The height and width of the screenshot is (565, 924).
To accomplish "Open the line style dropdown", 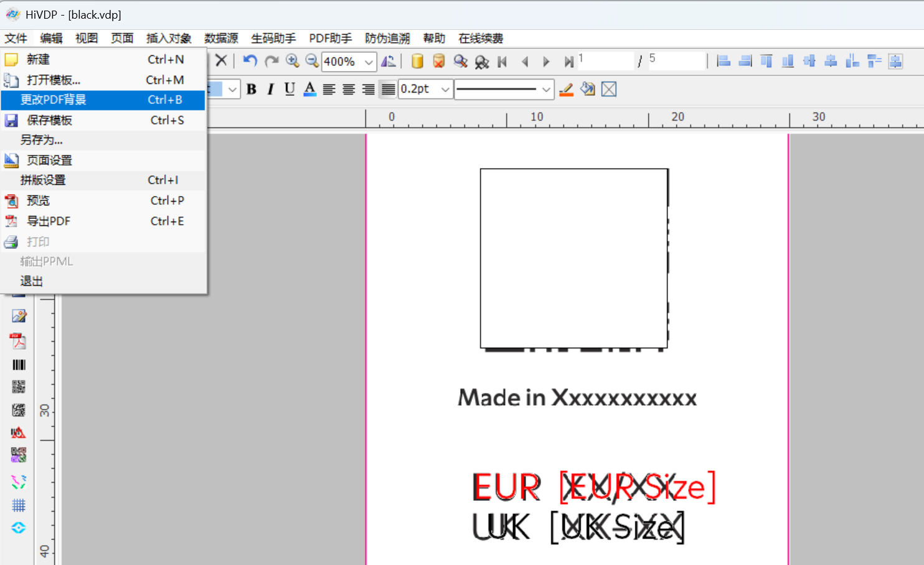I will (x=546, y=90).
